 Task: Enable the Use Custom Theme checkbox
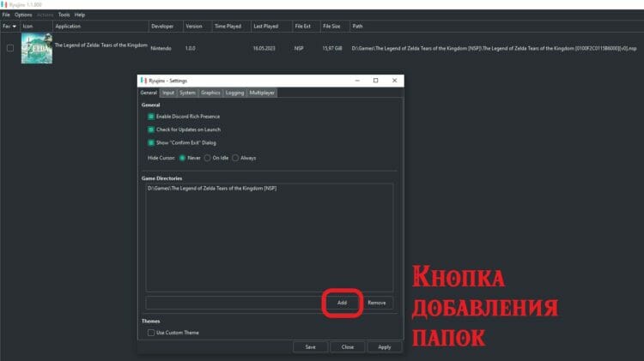click(x=151, y=332)
